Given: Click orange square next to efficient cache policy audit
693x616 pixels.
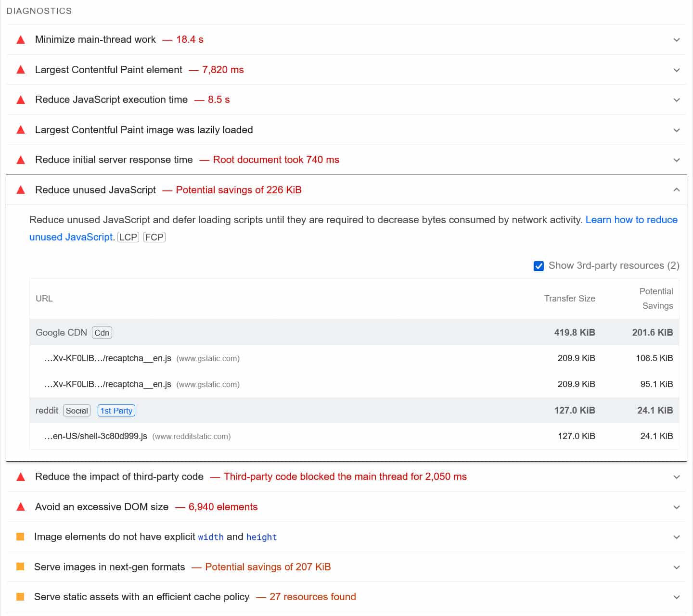Looking at the screenshot, I should click(20, 597).
